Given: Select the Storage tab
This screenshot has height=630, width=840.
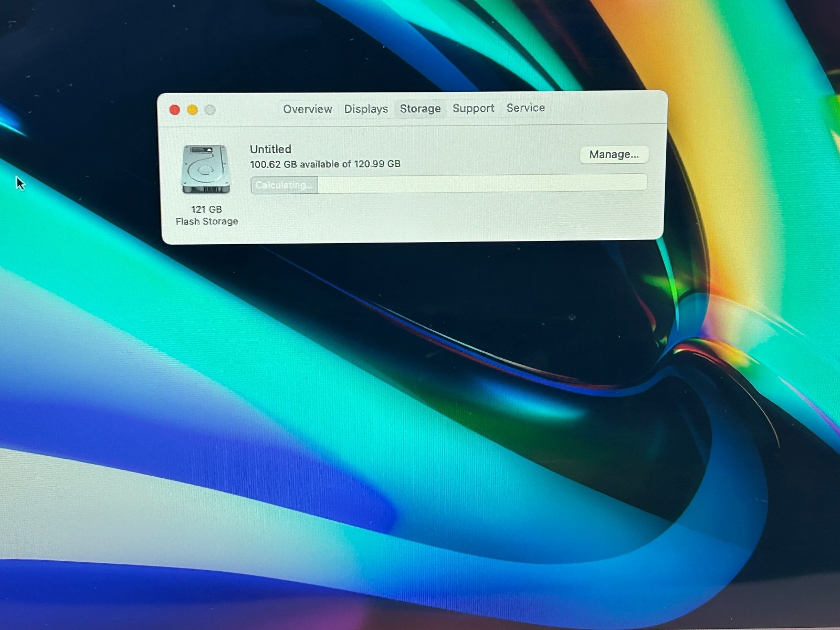Looking at the screenshot, I should [420, 109].
